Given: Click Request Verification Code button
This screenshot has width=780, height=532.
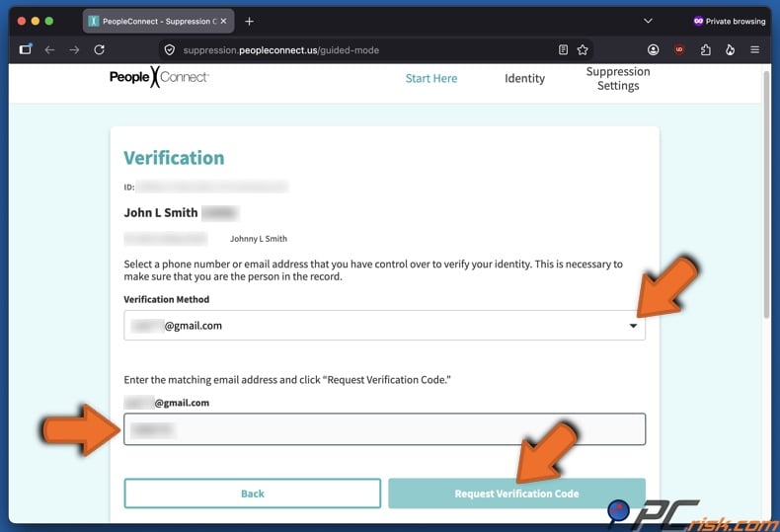Looking at the screenshot, I should tap(516, 494).
